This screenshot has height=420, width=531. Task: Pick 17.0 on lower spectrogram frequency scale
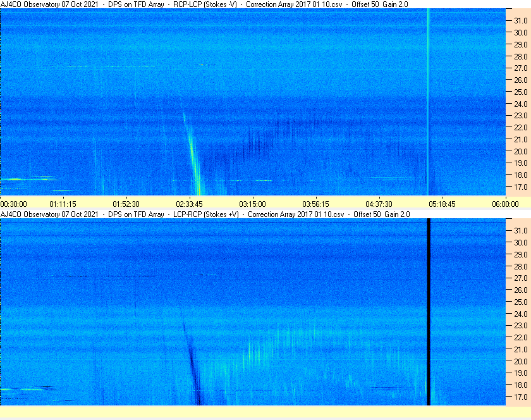pyautogui.click(x=521, y=397)
